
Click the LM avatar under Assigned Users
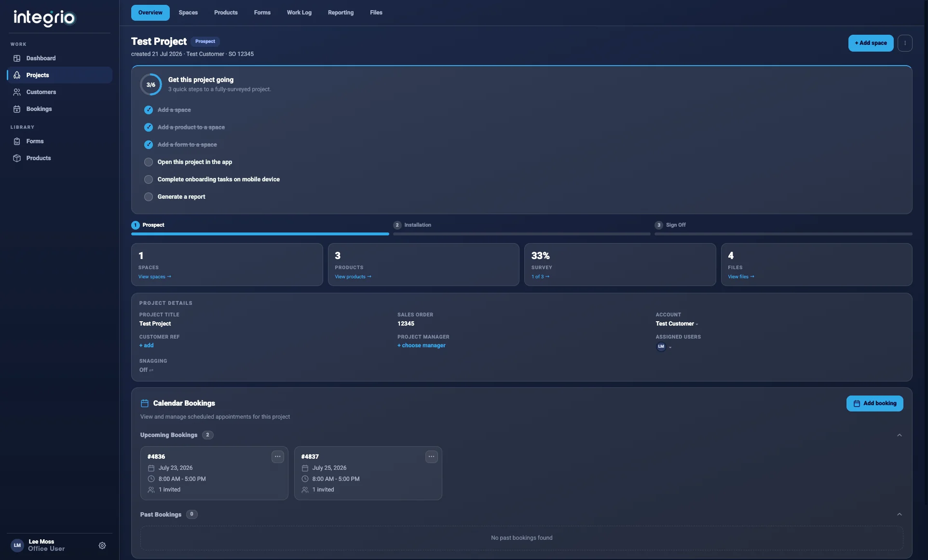[661, 346]
